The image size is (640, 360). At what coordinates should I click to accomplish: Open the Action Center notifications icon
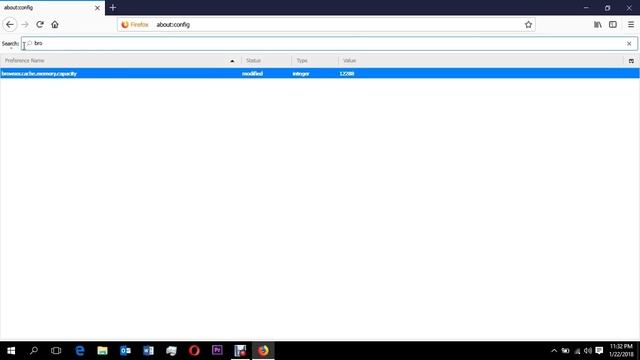click(x=599, y=351)
